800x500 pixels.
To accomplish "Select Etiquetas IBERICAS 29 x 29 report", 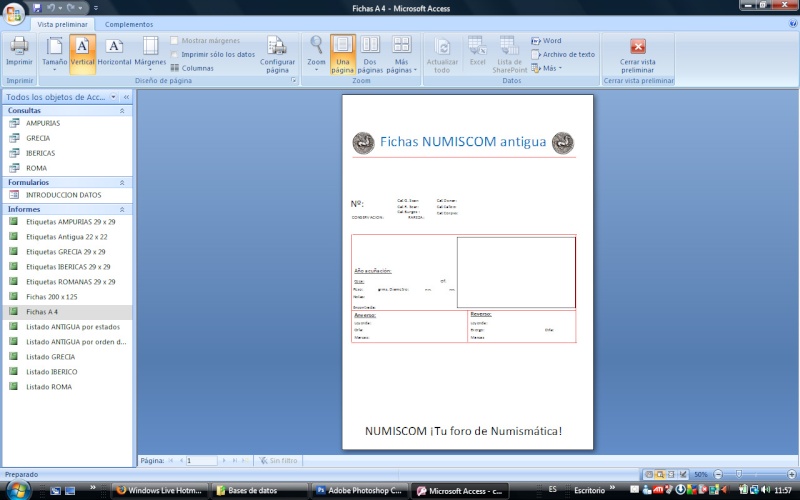I will coord(67,267).
